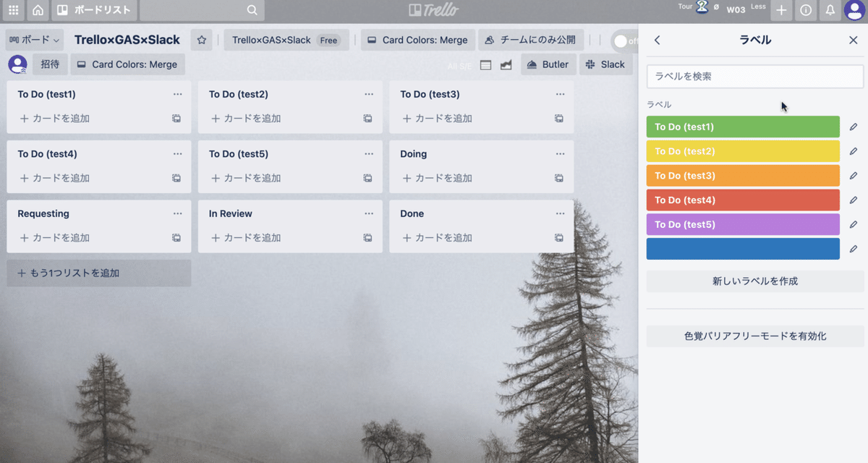Click Card Colors: Merge next to 招待

[127, 64]
